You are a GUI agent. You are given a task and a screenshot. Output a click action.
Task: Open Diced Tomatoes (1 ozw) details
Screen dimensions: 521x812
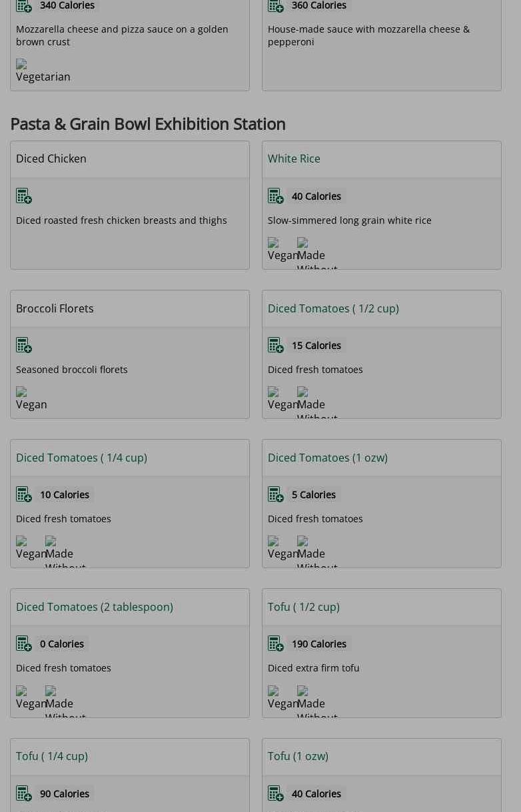[327, 458]
